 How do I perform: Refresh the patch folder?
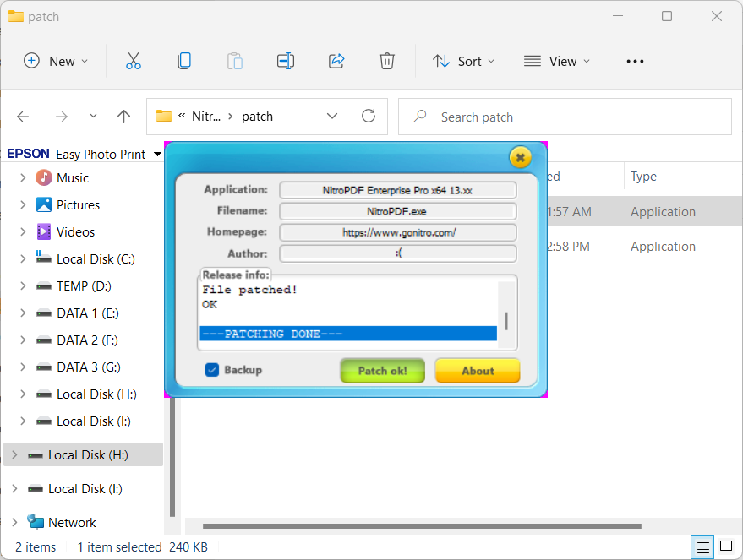pyautogui.click(x=369, y=116)
